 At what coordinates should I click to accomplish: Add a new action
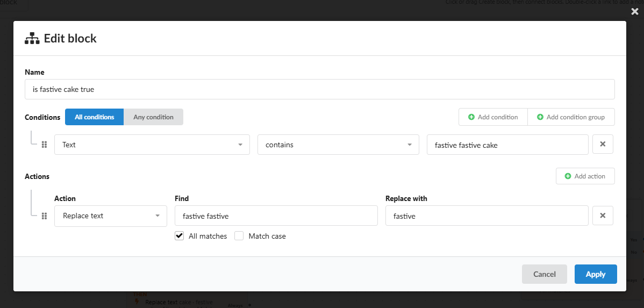click(x=585, y=176)
